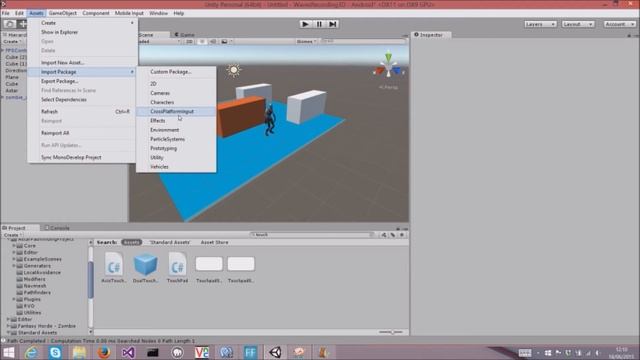Toggle scene lighting button
This screenshot has height=360, width=640.
[202, 42]
